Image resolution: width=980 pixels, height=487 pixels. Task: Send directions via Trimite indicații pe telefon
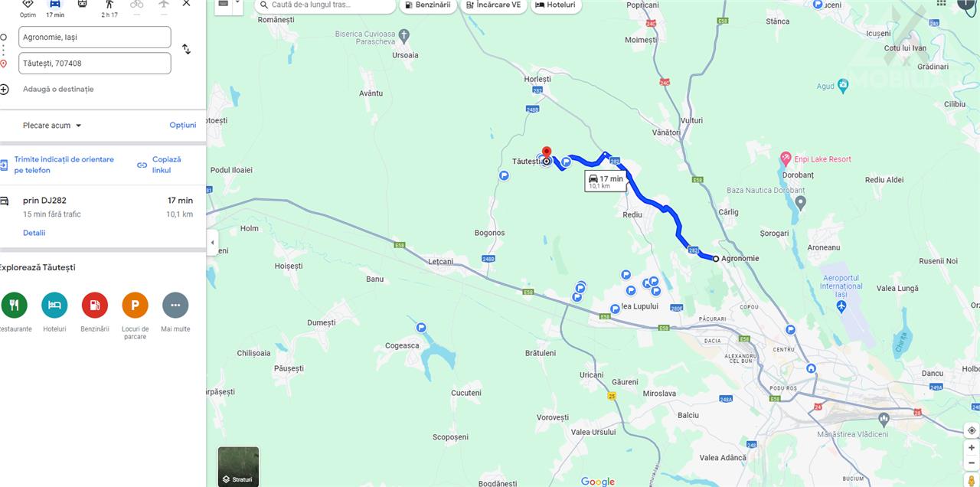tap(64, 165)
